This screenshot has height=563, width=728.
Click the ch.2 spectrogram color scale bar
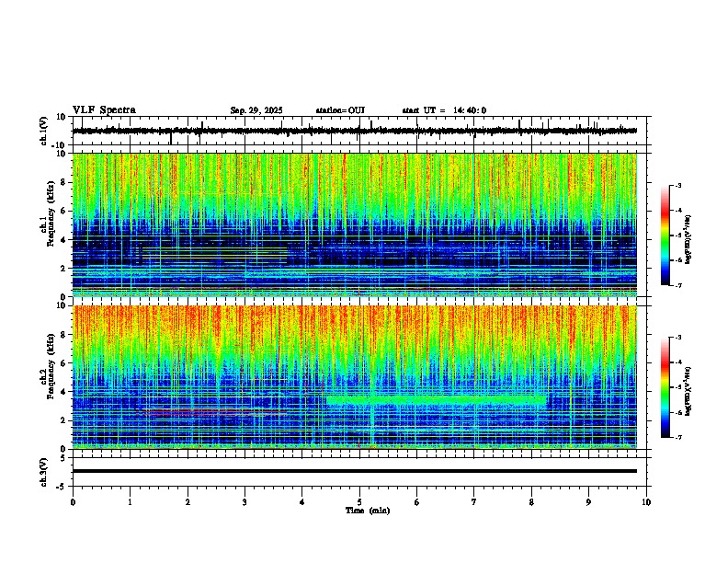coord(665,387)
